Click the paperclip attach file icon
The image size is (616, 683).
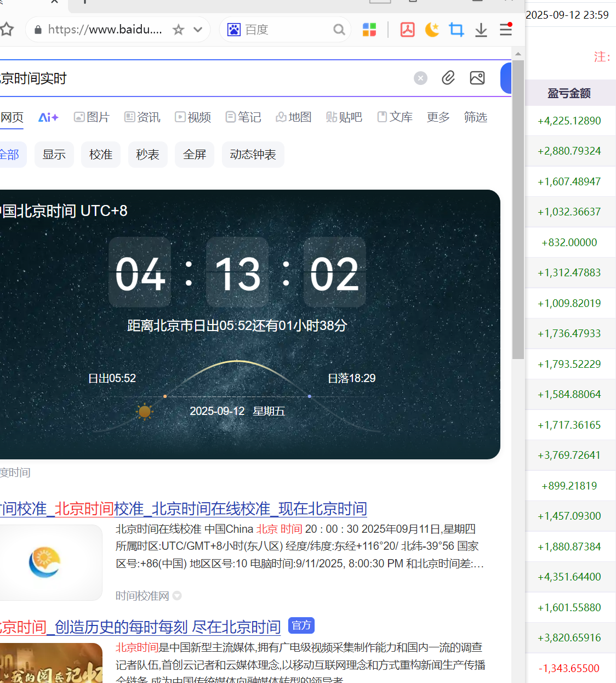[x=448, y=78]
